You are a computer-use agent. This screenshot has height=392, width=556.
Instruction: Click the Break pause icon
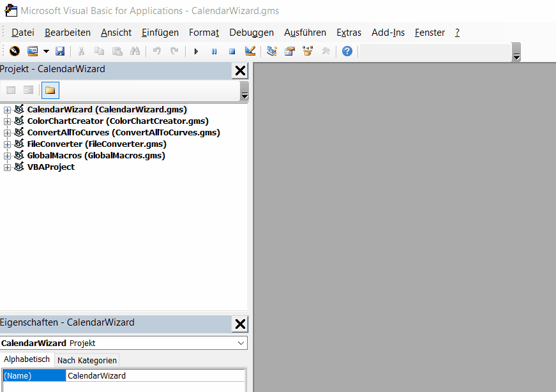point(214,52)
